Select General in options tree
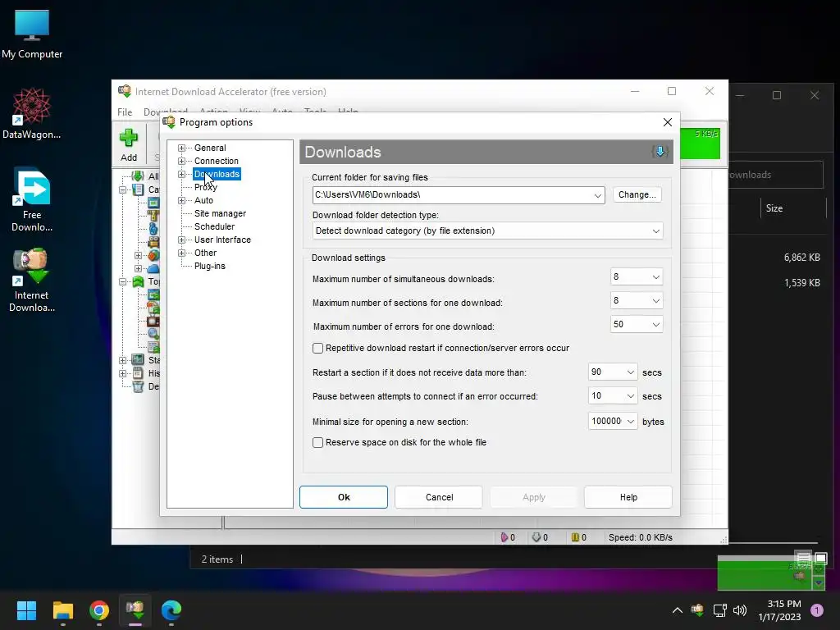The height and width of the screenshot is (630, 840). click(210, 148)
